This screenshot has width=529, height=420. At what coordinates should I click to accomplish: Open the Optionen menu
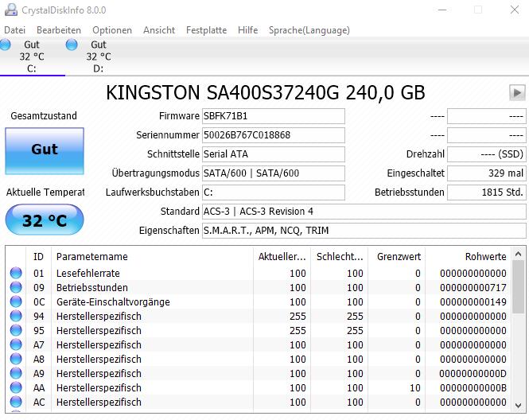pos(112,30)
